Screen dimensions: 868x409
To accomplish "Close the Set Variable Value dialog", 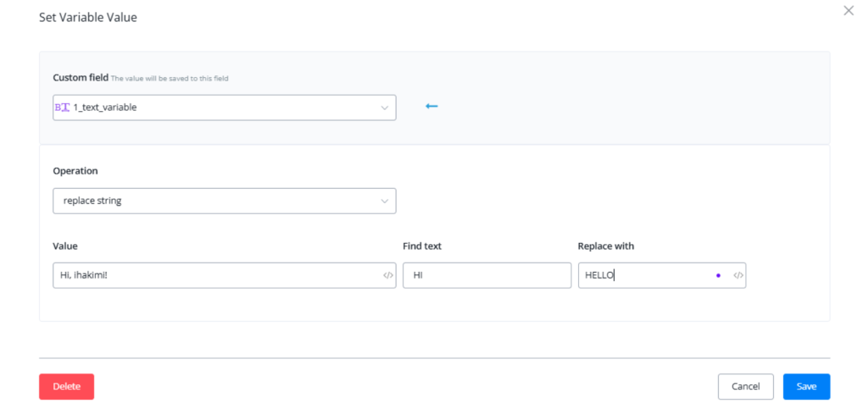I will 849,11.
